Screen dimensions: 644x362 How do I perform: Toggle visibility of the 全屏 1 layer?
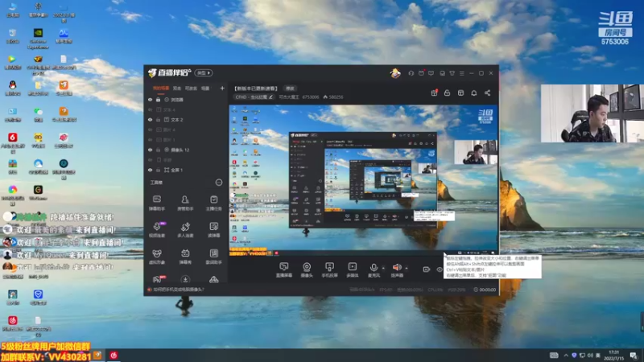[x=150, y=170]
